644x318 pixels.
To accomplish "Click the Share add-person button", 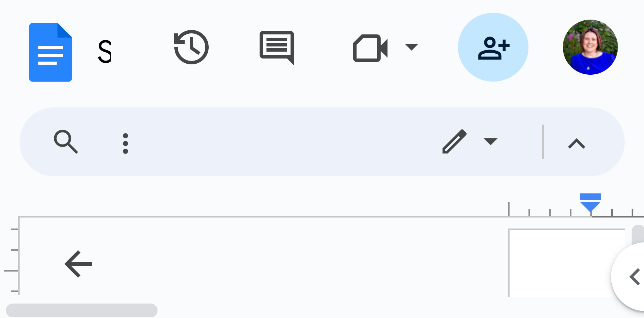I will [493, 47].
